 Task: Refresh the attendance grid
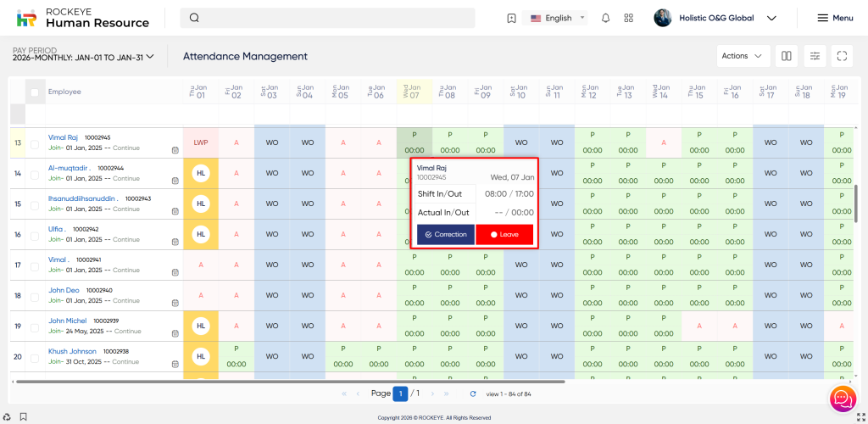click(473, 393)
